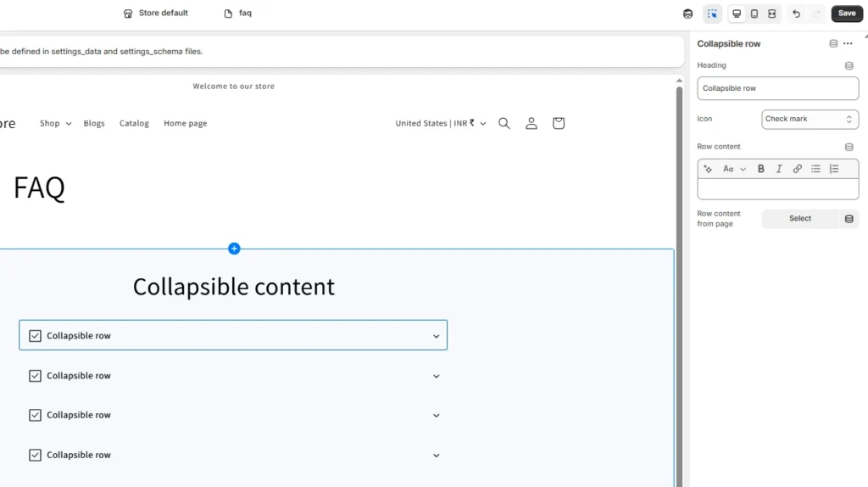
Task: Click check mark icon on first Collapsible row
Action: click(35, 336)
